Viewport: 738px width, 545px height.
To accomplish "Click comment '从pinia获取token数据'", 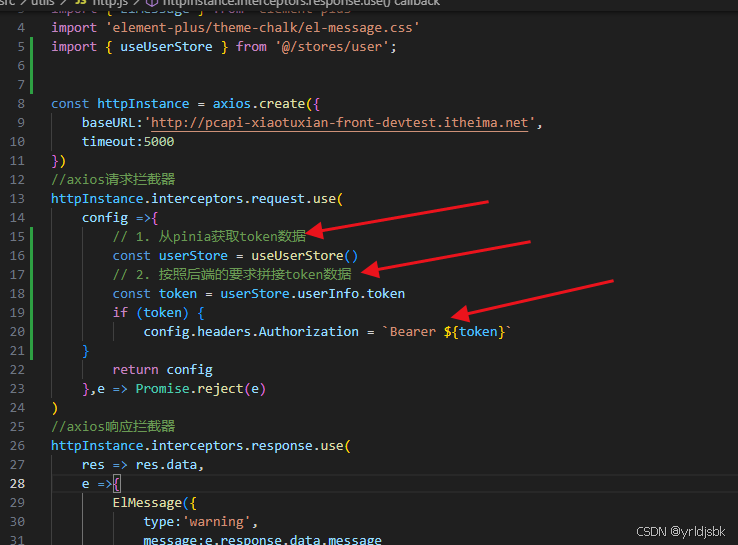I will (x=232, y=236).
